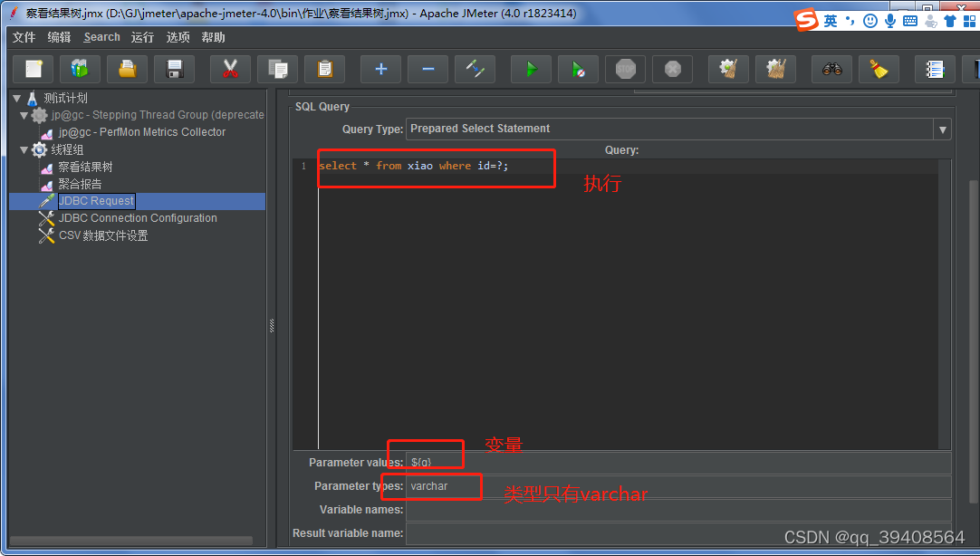This screenshot has width=980, height=556.
Task: Click the Toggle enable/disable toolbar icon
Action: [475, 69]
